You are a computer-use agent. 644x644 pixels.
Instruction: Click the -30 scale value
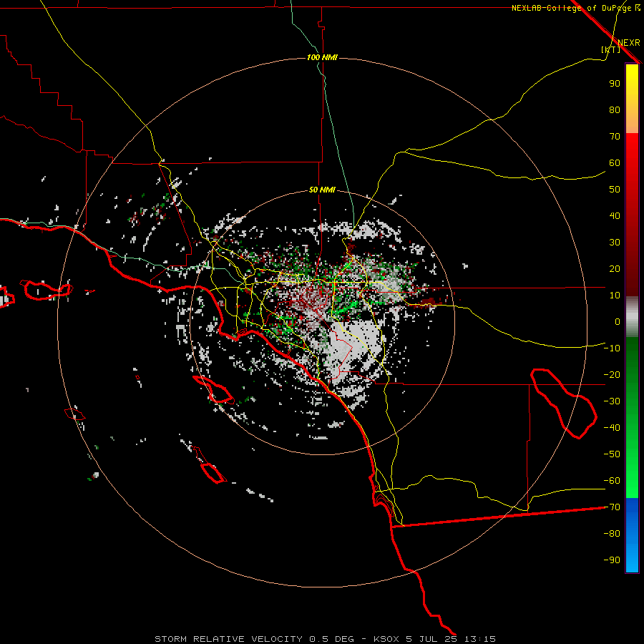click(612, 401)
